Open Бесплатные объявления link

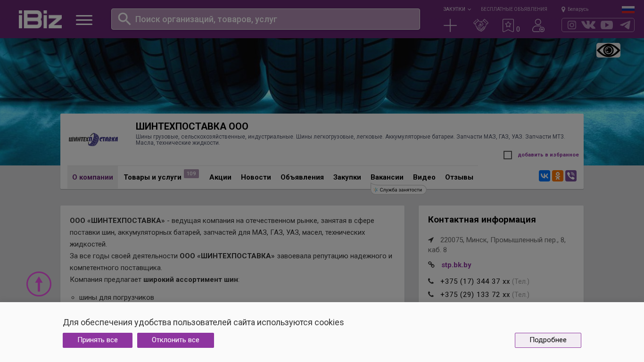514,9
